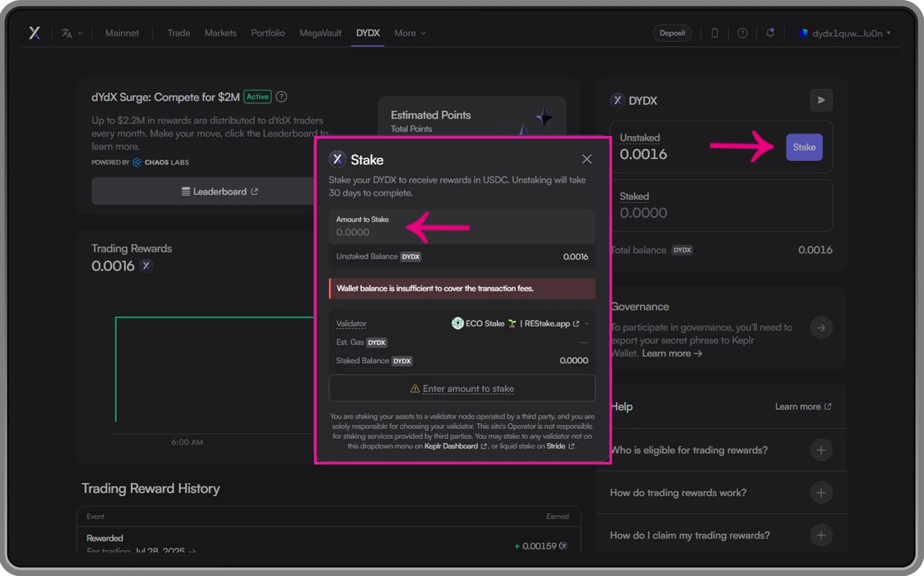Close the Stake dialog

[x=586, y=159]
